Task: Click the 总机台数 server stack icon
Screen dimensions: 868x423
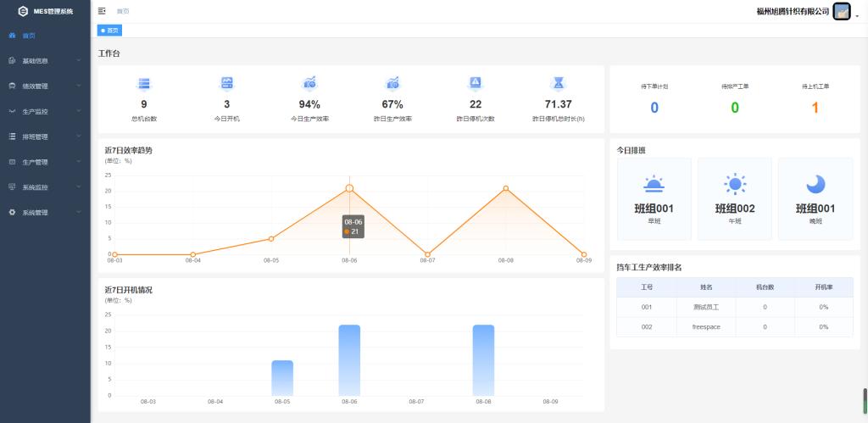Action: click(144, 83)
